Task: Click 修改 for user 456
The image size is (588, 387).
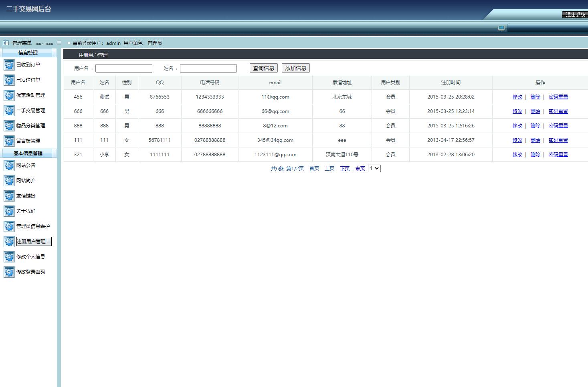Action: point(517,97)
